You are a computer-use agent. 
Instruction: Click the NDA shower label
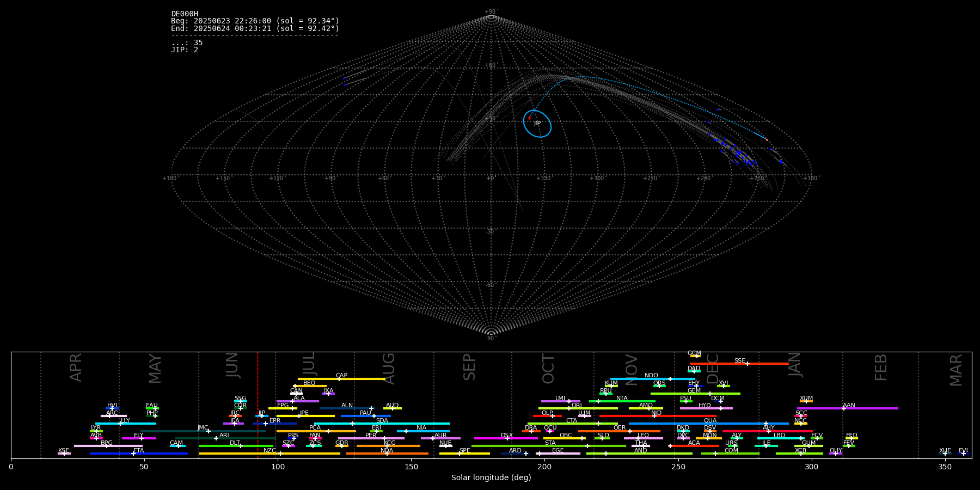pyautogui.click(x=387, y=451)
